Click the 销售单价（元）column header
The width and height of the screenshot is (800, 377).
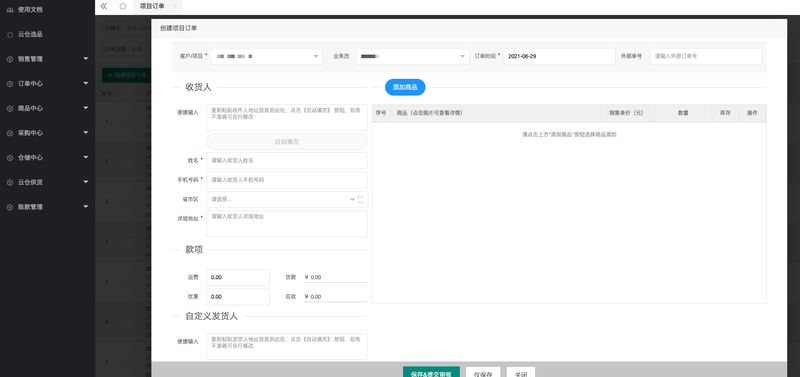628,113
